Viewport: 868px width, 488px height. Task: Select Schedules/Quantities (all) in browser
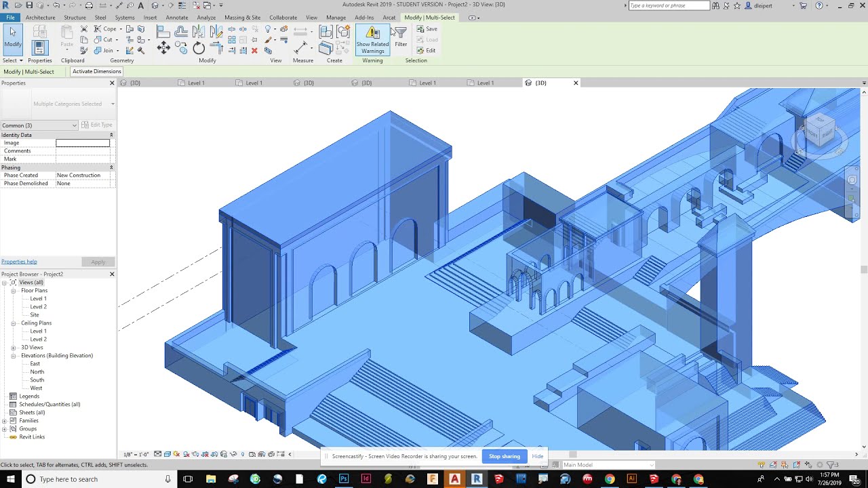50,405
